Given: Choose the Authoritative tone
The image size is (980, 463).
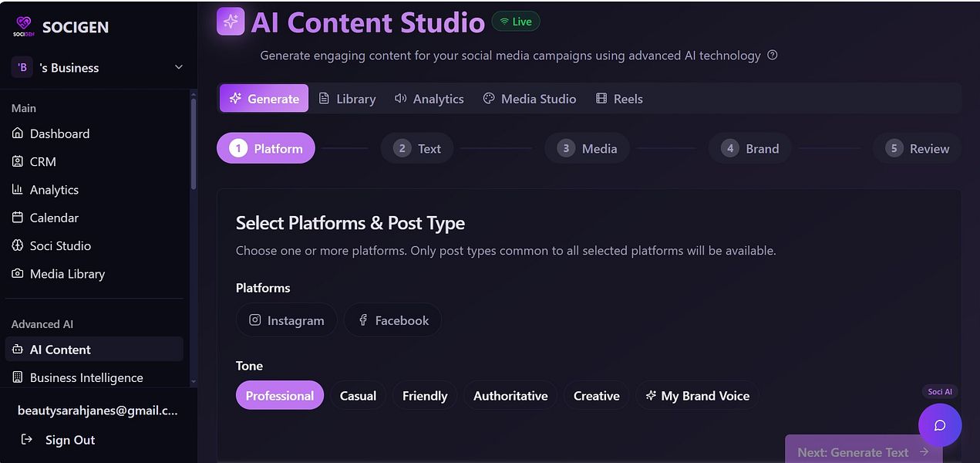Looking at the screenshot, I should (x=510, y=395).
